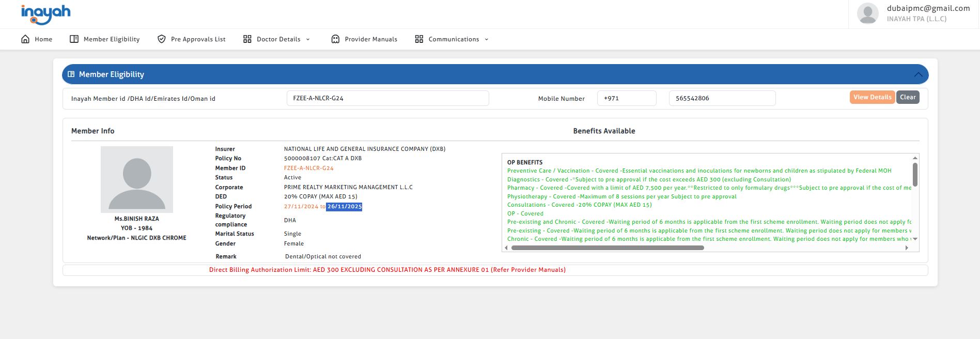
Task: Click the mobile number input field
Action: click(722, 98)
